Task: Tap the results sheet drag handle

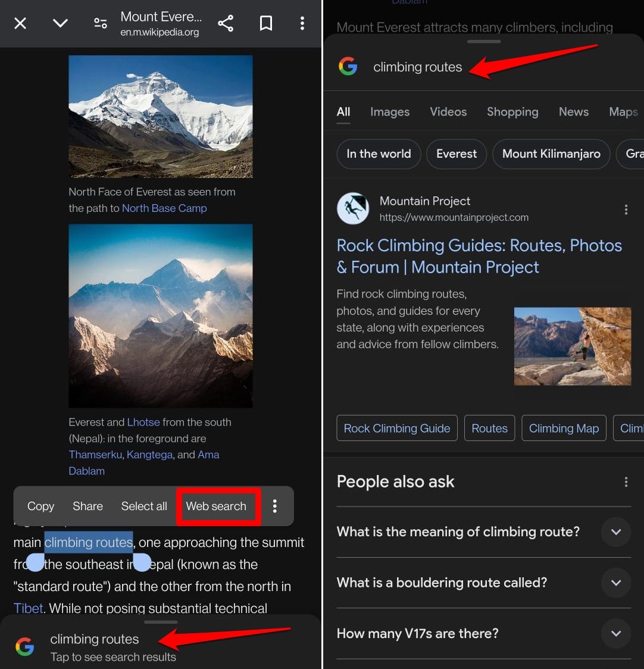Action: tap(483, 42)
